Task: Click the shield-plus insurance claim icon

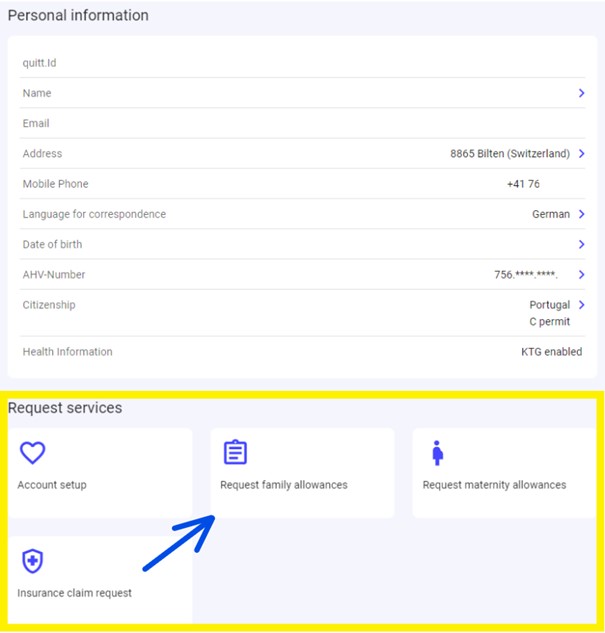Action: pyautogui.click(x=33, y=561)
